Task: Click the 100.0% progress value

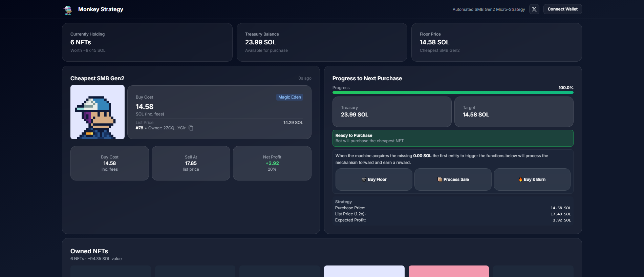Action: (x=566, y=88)
